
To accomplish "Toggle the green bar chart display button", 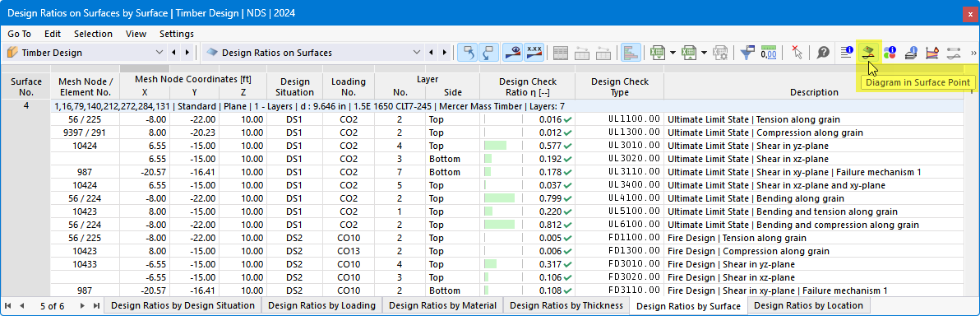I will (x=631, y=53).
